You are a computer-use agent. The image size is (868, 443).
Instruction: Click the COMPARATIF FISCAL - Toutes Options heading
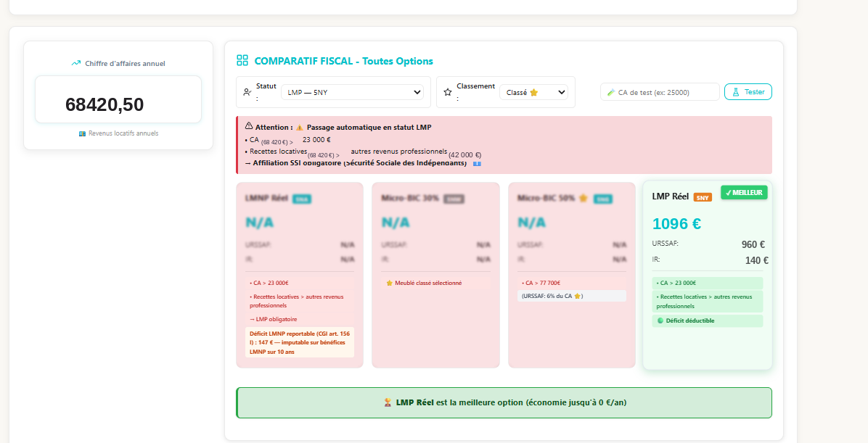pos(344,61)
